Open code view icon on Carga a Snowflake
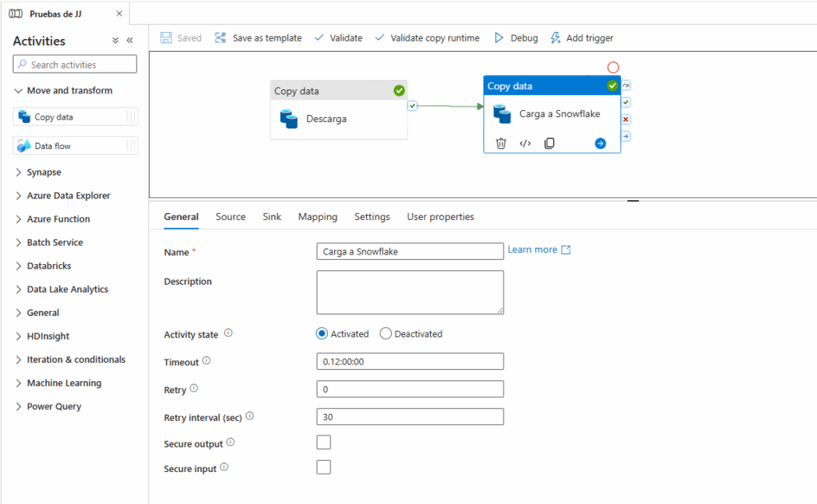The image size is (817, 504). click(525, 144)
